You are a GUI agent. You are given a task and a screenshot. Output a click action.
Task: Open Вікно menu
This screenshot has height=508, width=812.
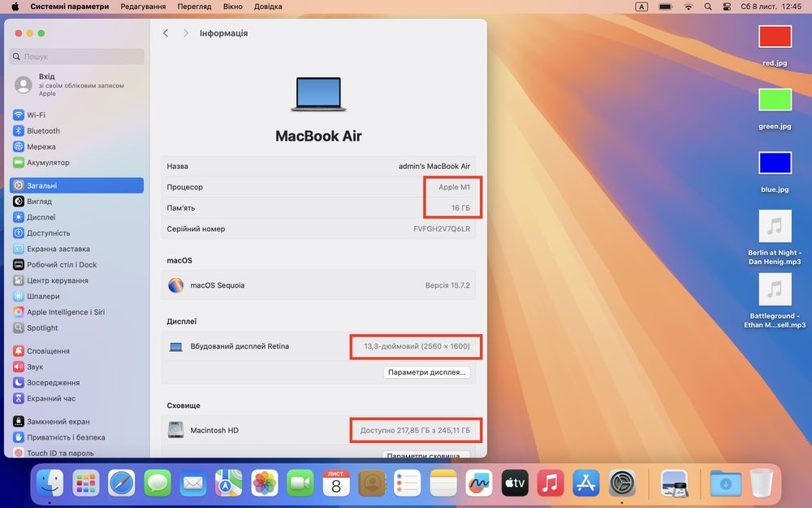(233, 7)
